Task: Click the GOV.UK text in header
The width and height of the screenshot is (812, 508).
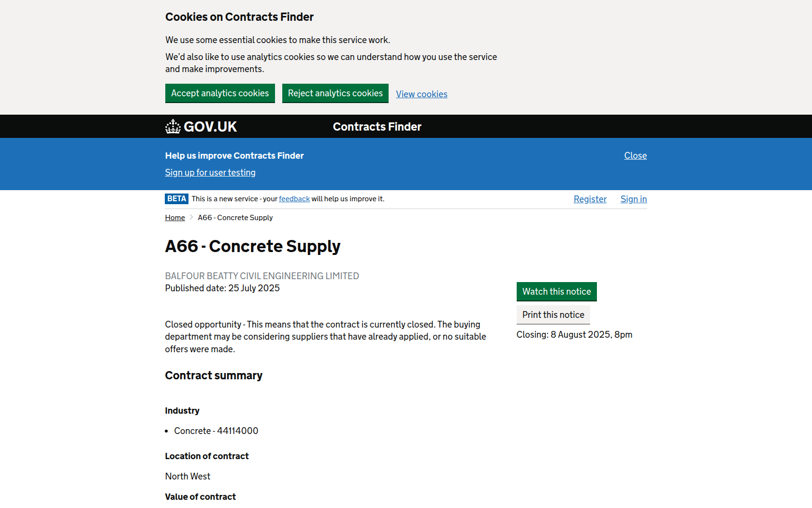Action: pos(210,127)
